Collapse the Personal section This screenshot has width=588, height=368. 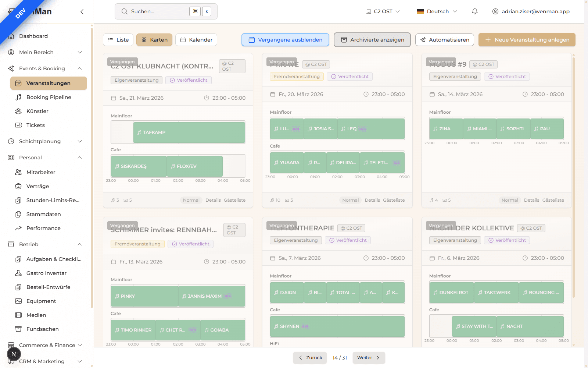[45, 158]
